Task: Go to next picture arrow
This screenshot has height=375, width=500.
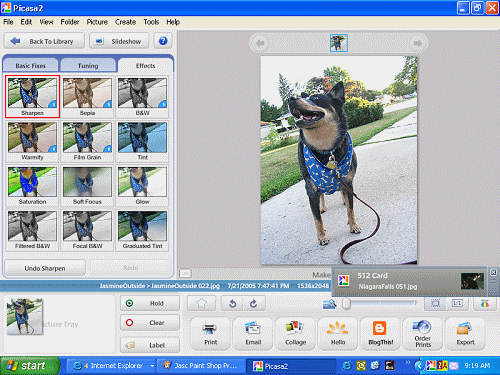Action: coord(417,43)
